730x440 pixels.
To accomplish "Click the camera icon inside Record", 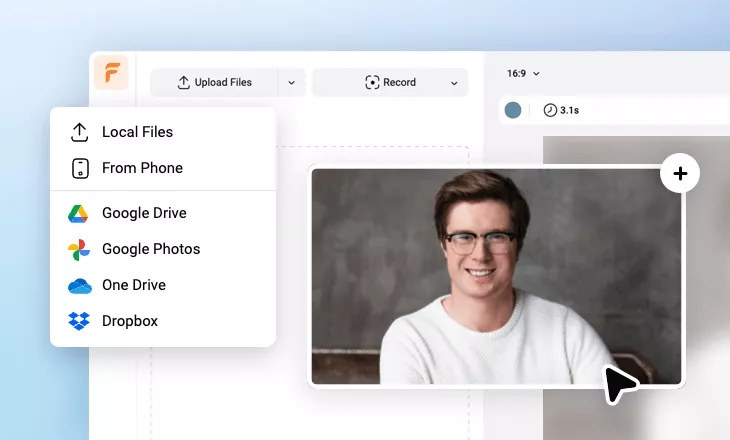I will coord(372,82).
